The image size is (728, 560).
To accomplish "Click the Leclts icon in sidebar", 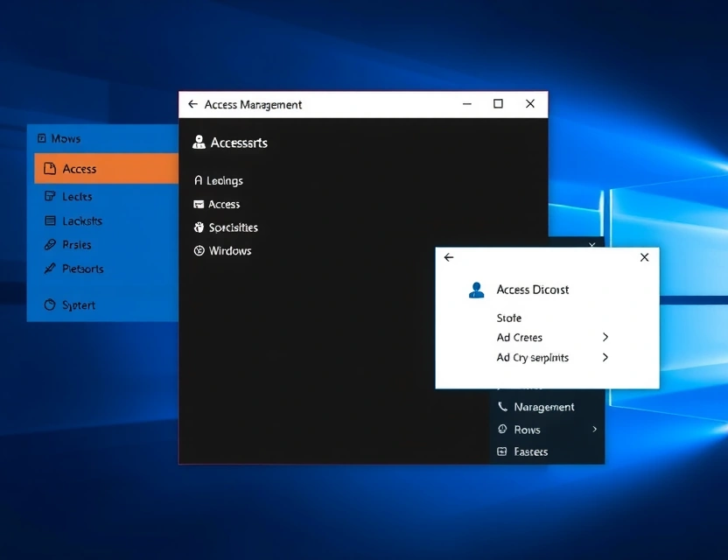I will pos(50,196).
